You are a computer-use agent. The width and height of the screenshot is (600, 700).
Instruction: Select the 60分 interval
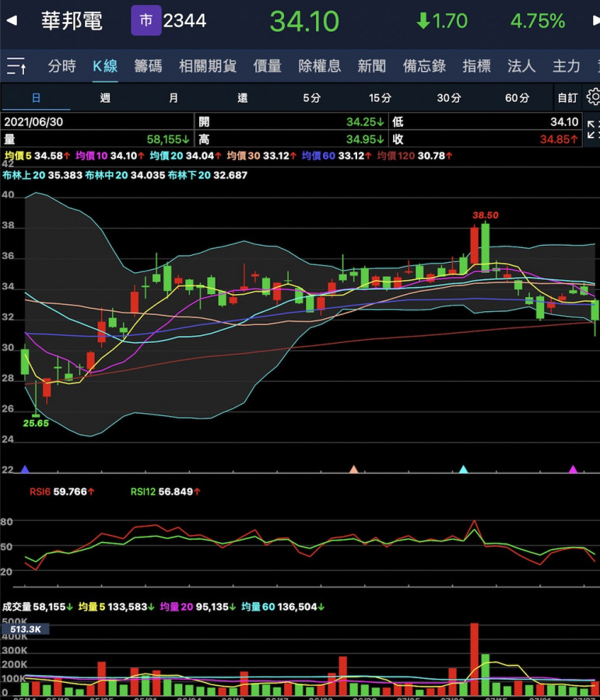click(517, 98)
